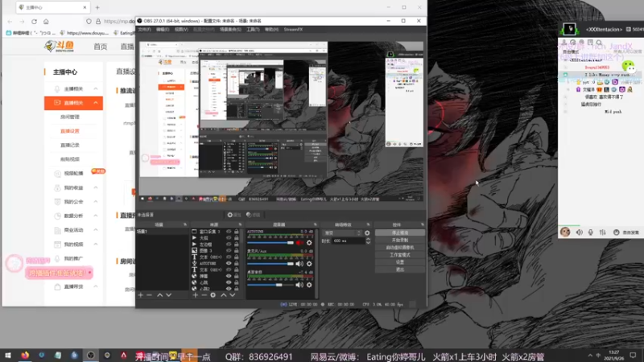Collapse 直播相关 sidebar section

tap(96, 103)
